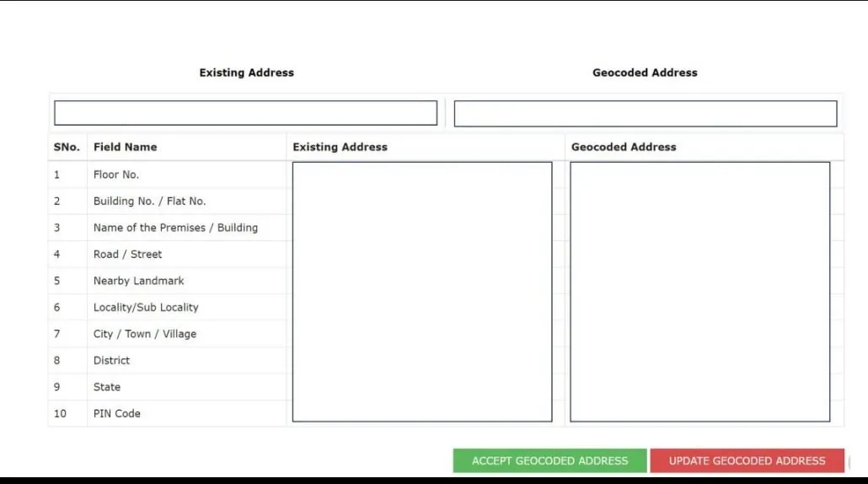Click serial number 1 beside Floor No.

click(56, 175)
